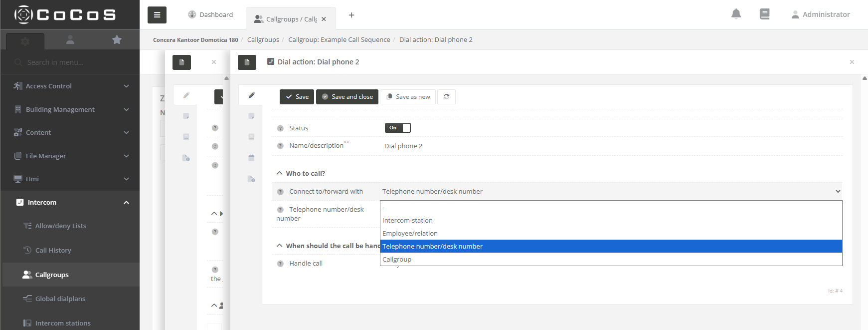Viewport: 868px width, 330px height.
Task: Open favorites star tab in sidebar
Action: [117, 40]
